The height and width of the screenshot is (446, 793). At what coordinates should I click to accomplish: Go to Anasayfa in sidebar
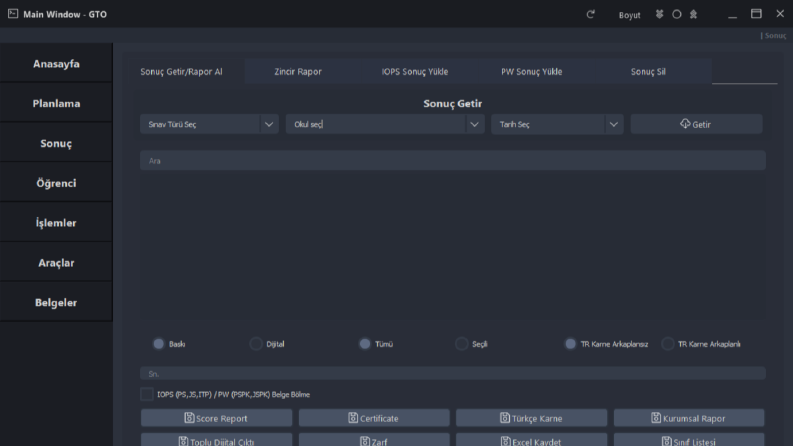point(56,63)
